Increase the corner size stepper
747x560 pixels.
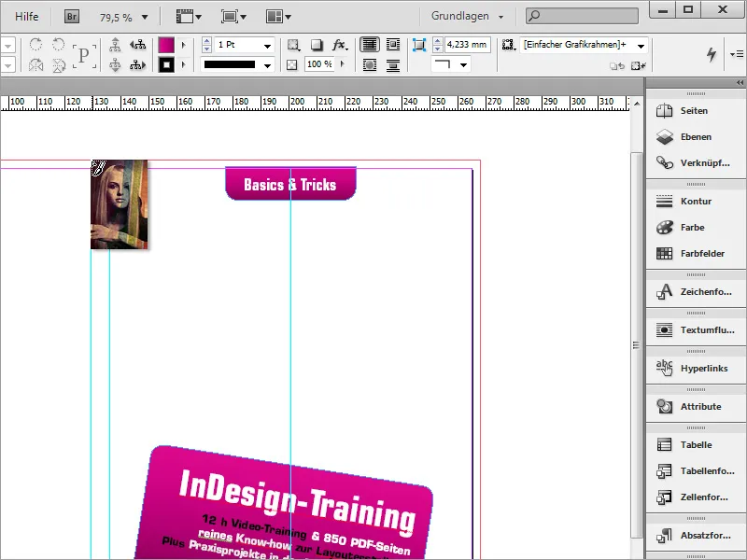tap(437, 41)
